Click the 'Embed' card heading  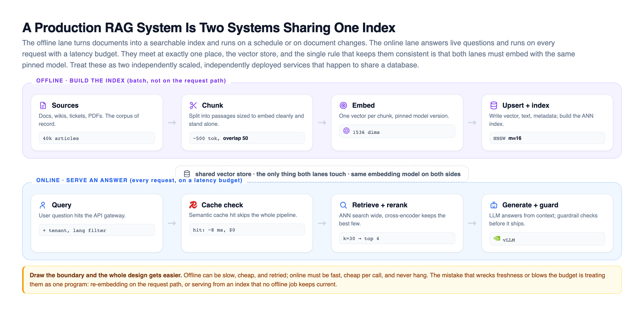coord(363,105)
